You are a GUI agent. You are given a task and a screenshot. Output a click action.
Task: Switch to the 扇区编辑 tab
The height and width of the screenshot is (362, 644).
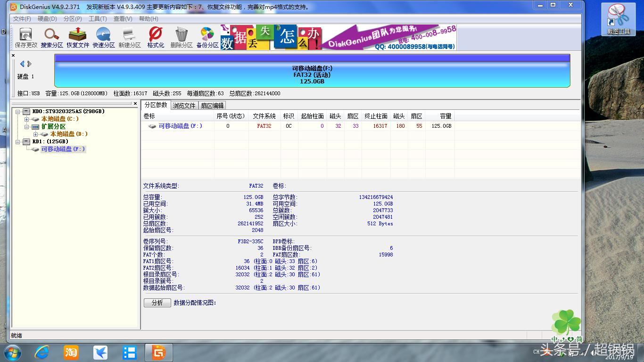coord(212,105)
